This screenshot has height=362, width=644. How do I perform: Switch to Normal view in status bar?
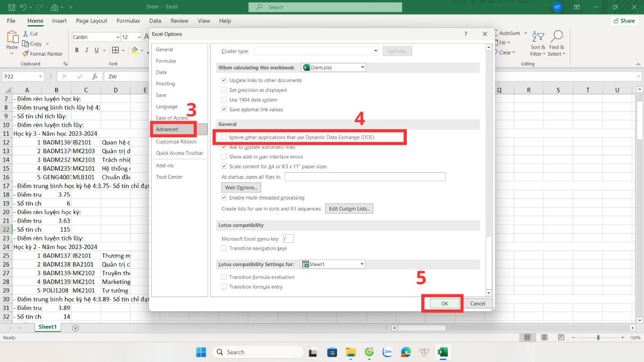pyautogui.click(x=528, y=338)
